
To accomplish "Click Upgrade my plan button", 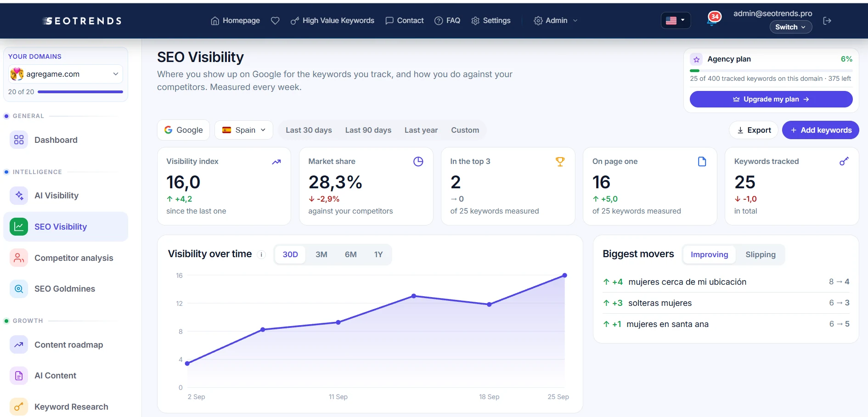I will [771, 99].
